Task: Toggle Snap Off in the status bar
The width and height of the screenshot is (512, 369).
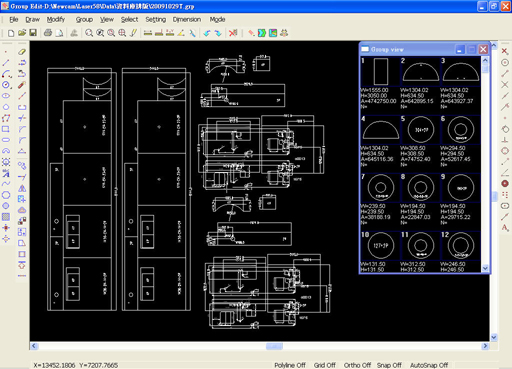Action: click(x=389, y=365)
